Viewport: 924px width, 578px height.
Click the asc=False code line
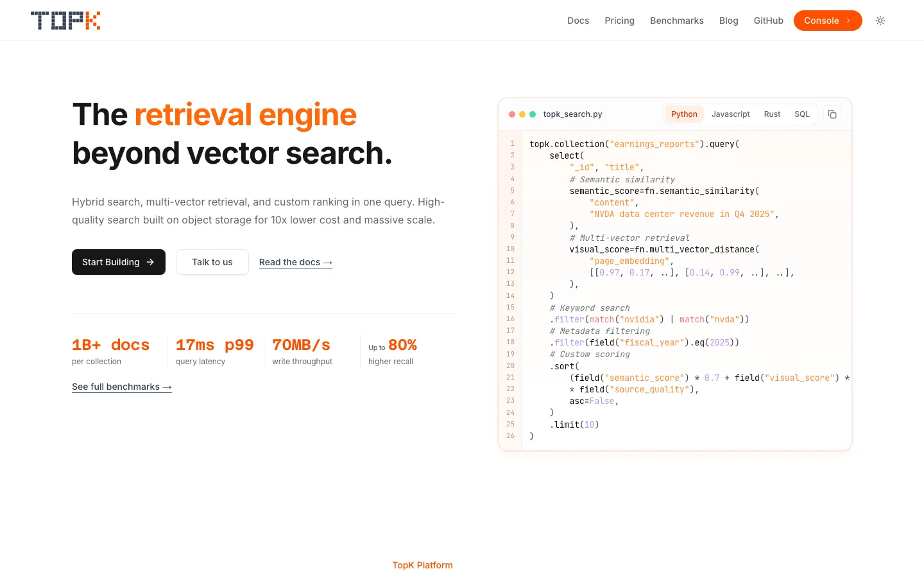(594, 401)
